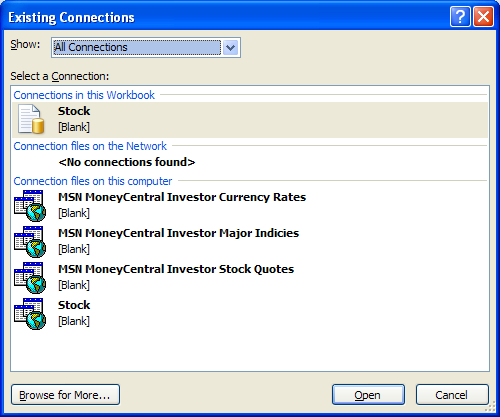Click the No connections found text
The height and width of the screenshot is (417, 500).
click(127, 162)
